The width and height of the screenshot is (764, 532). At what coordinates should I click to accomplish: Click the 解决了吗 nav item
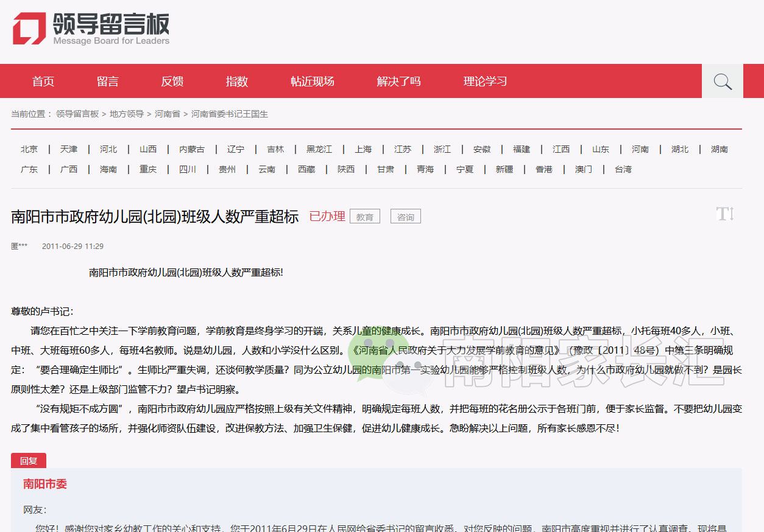coord(398,80)
